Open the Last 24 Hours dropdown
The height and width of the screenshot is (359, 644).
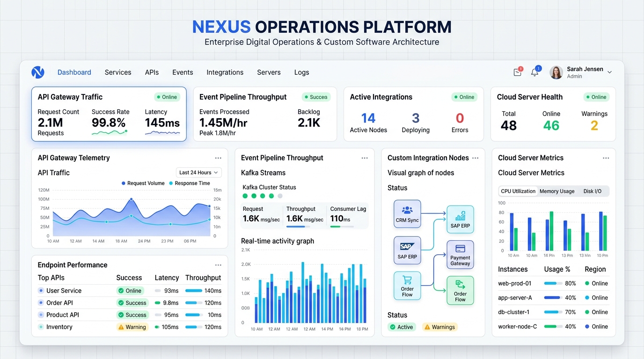(x=198, y=172)
